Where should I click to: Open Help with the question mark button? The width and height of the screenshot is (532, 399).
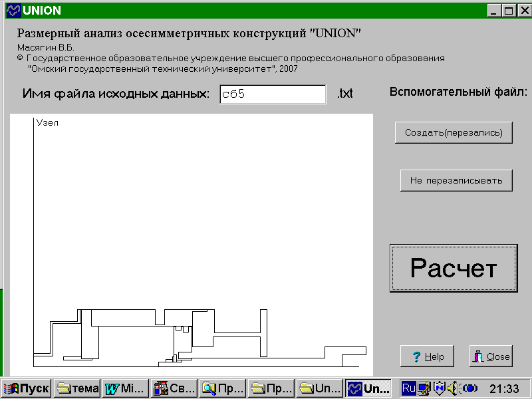point(427,356)
